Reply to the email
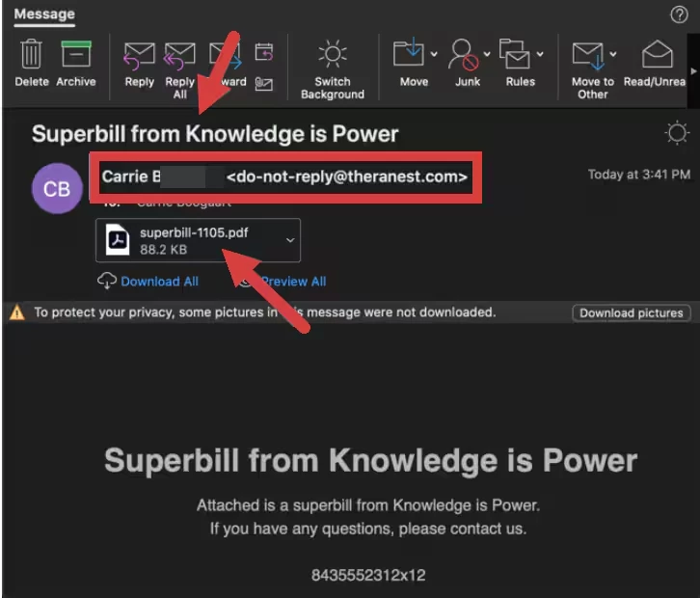 point(139,56)
